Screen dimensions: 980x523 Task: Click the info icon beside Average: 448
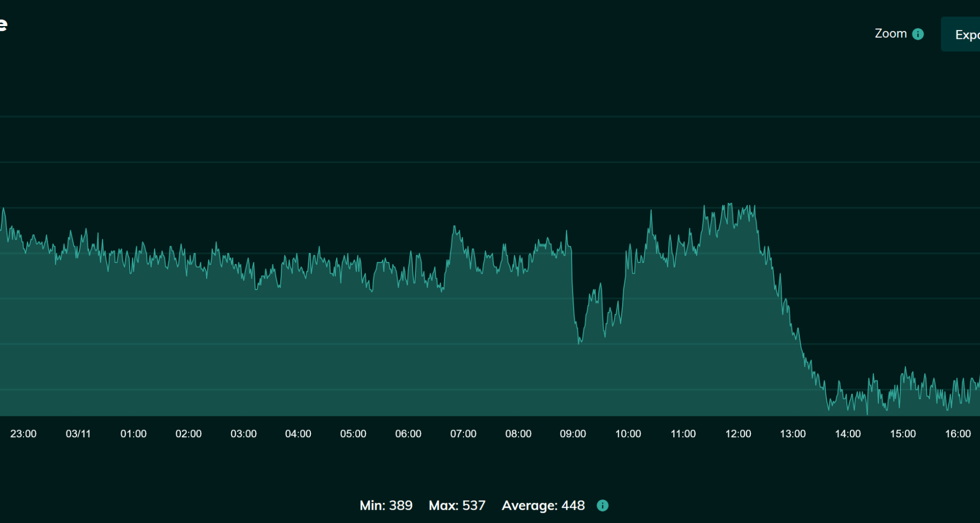(603, 506)
